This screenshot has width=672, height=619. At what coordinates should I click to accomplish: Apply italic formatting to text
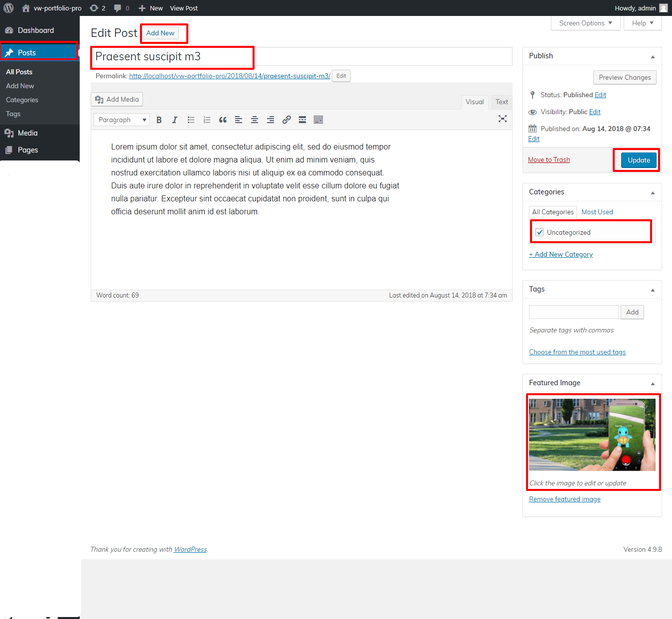(x=175, y=120)
